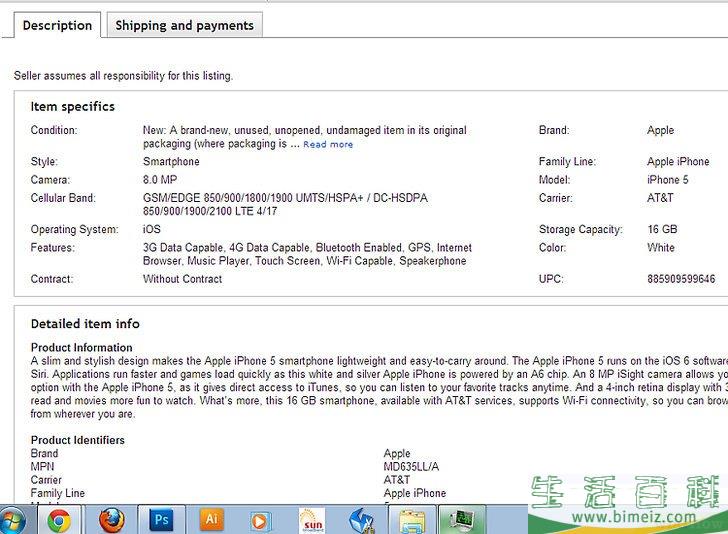Click the 'iPhone 5' model value
728x534 pixels.
[668, 180]
